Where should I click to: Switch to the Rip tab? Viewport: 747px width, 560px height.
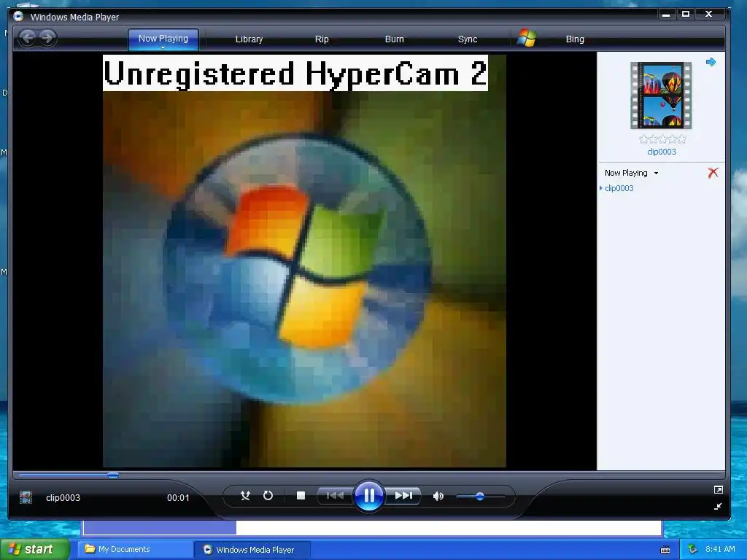[x=322, y=39]
